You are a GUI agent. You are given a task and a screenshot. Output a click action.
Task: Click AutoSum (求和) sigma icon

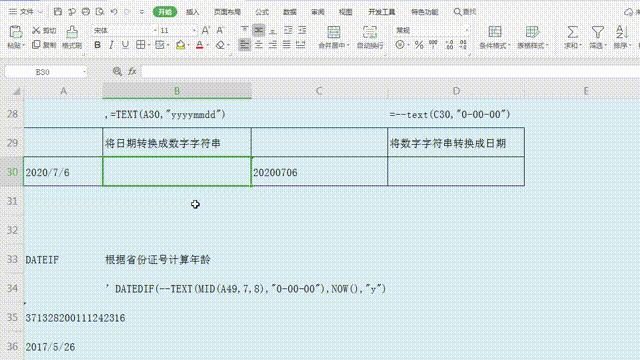click(572, 32)
